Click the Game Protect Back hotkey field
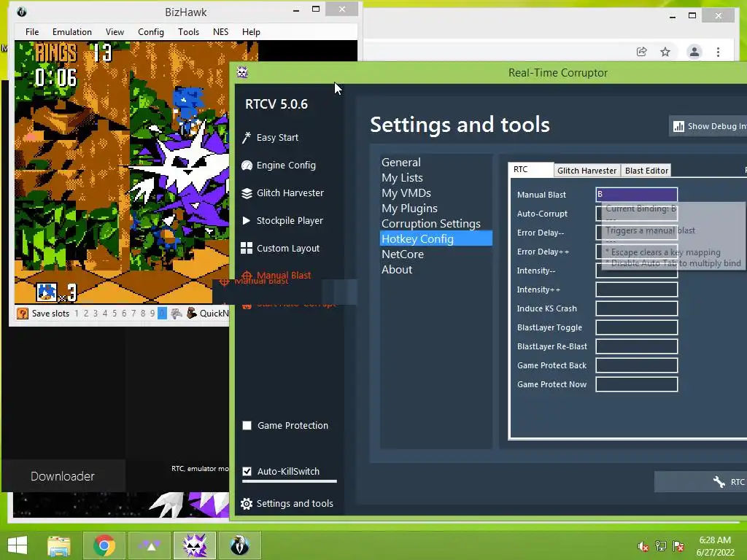The width and height of the screenshot is (747, 560). [x=636, y=365]
